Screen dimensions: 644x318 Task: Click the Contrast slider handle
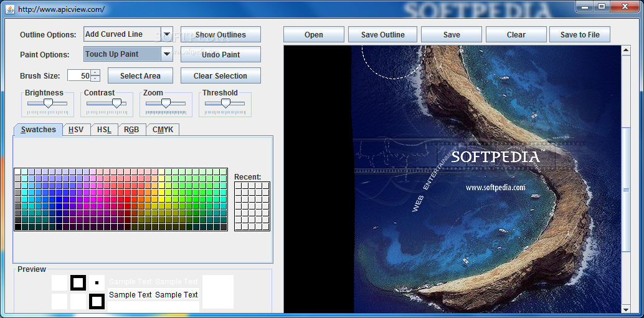point(116,104)
